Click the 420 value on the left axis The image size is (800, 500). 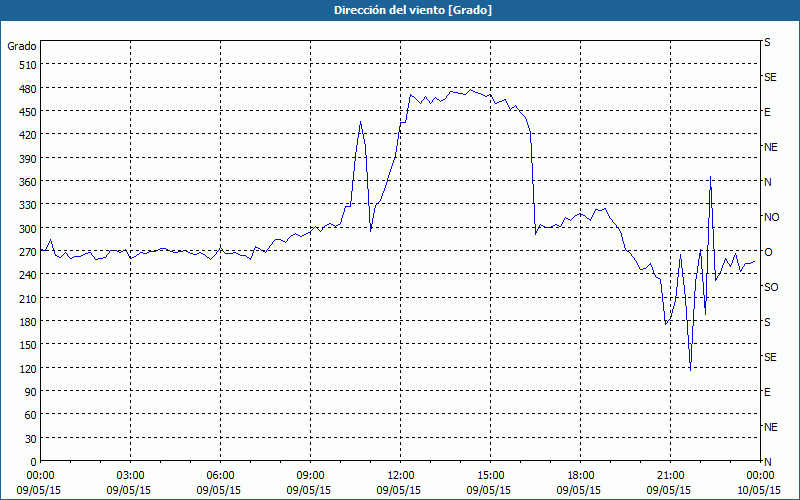tap(28, 135)
